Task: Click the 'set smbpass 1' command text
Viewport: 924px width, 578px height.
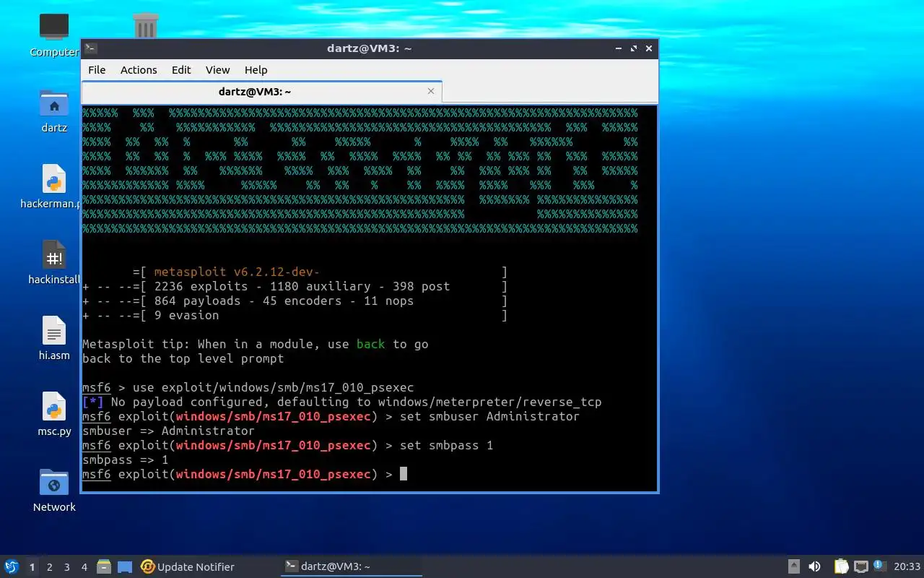Action: pyautogui.click(x=446, y=446)
